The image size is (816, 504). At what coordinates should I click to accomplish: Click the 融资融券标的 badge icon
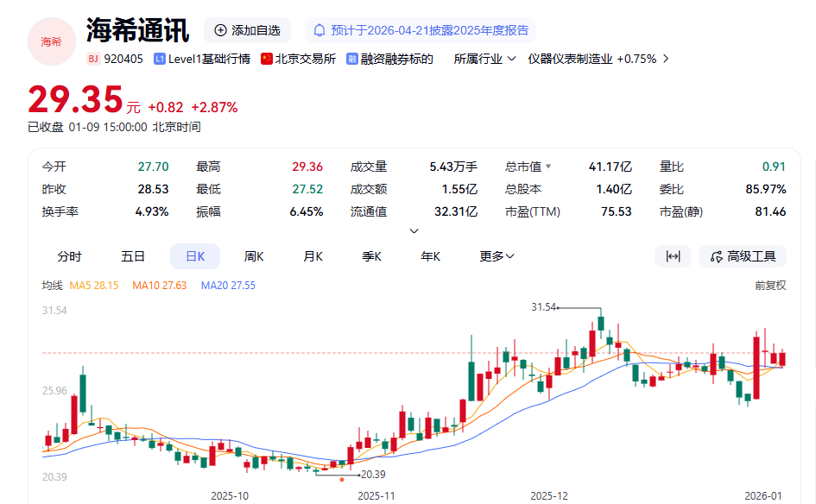pos(352,59)
